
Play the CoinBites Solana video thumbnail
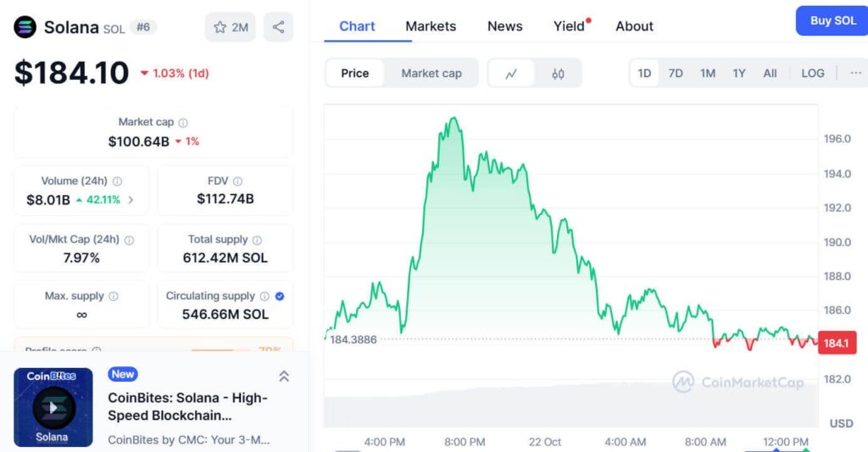[53, 407]
